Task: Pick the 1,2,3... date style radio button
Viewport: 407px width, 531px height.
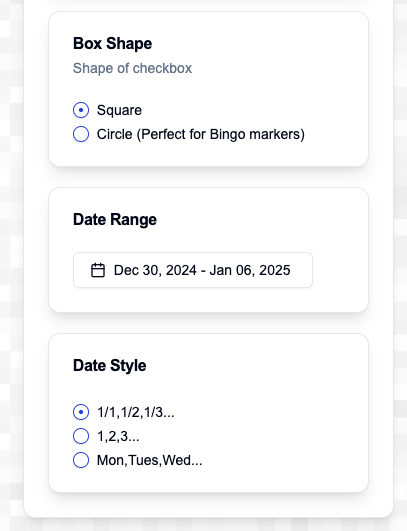Action: (x=81, y=436)
